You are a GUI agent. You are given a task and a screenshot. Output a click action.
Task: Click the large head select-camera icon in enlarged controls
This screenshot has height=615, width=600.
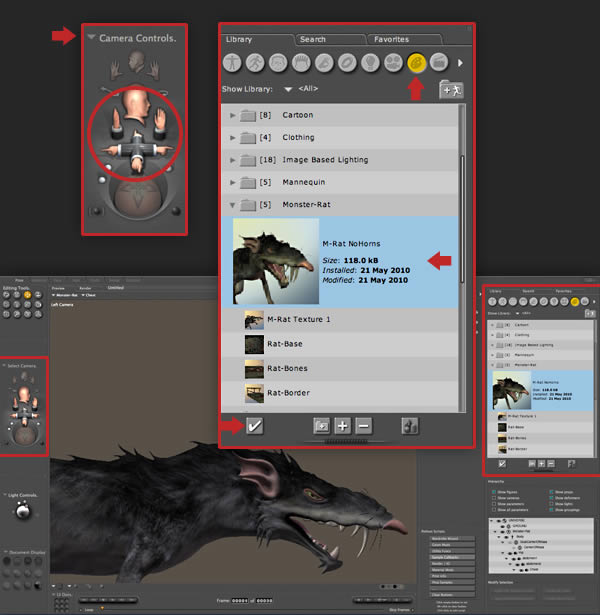click(x=135, y=102)
